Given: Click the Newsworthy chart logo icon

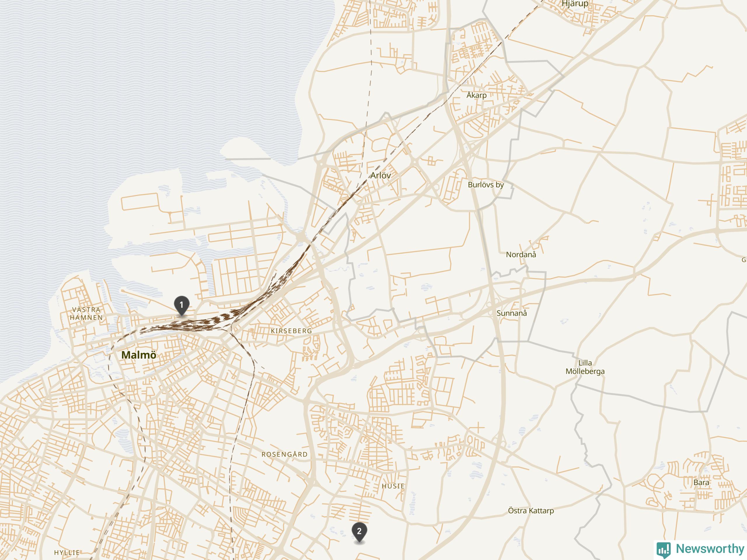Looking at the screenshot, I should coord(664,549).
